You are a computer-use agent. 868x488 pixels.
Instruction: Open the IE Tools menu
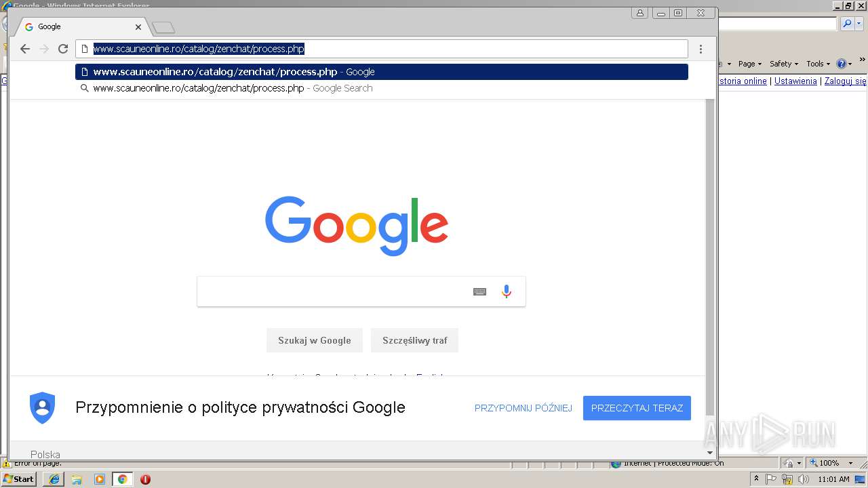(x=818, y=64)
